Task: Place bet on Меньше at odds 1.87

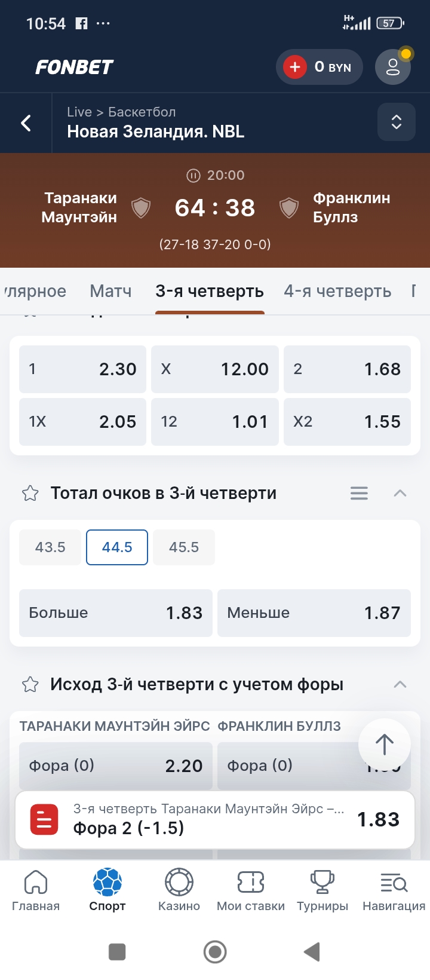Action: 314,612
